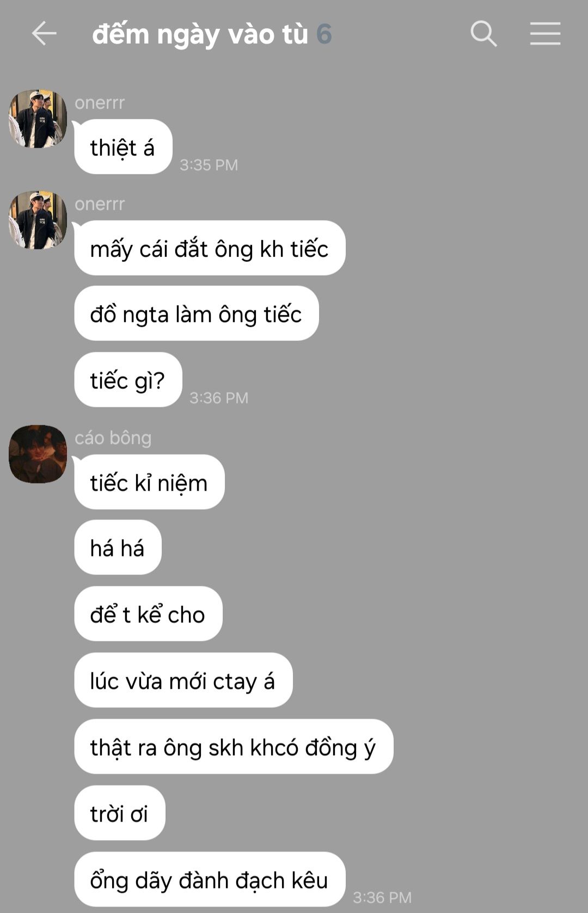Select the "tiếc gì?" message bubble

(x=128, y=380)
